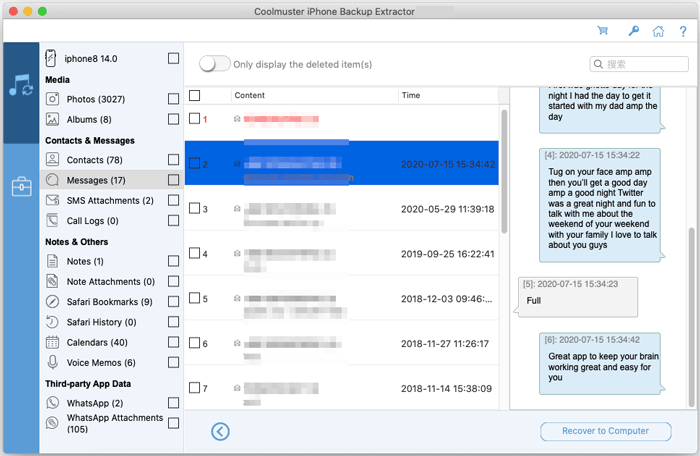Click Recover to Computer button

tap(605, 431)
